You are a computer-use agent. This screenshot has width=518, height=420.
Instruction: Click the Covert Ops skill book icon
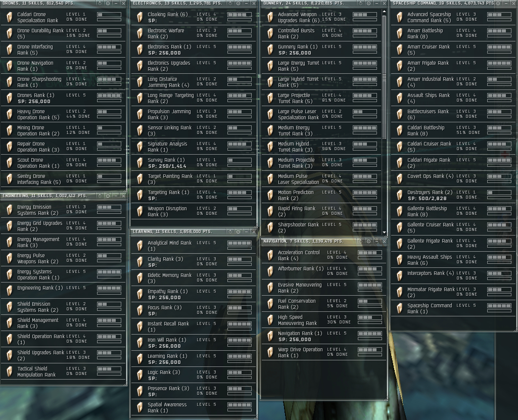click(400, 179)
